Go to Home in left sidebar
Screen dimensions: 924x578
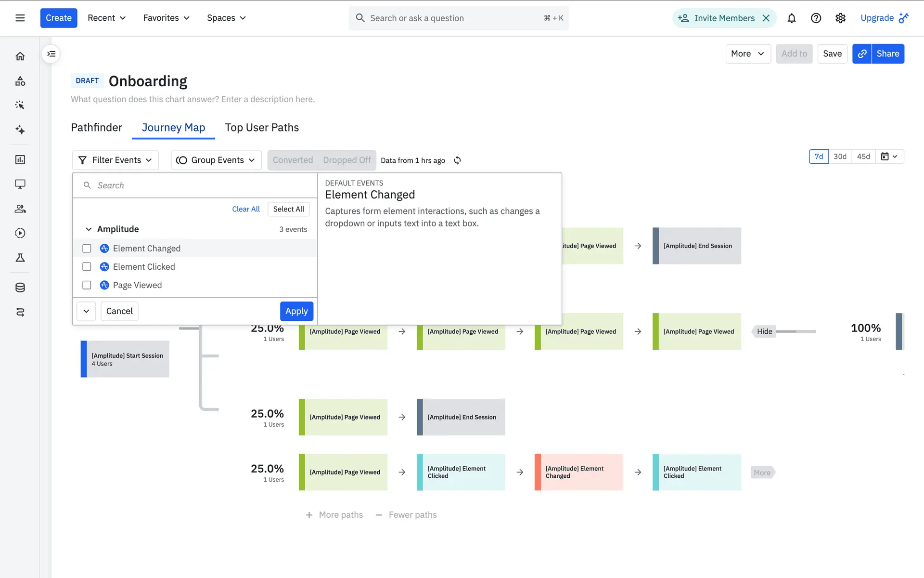[20, 56]
